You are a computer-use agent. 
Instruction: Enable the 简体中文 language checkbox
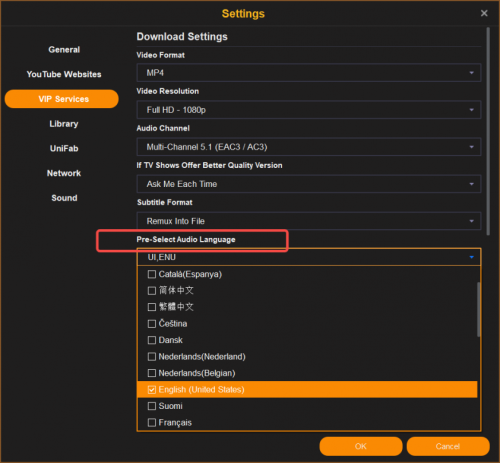(152, 290)
